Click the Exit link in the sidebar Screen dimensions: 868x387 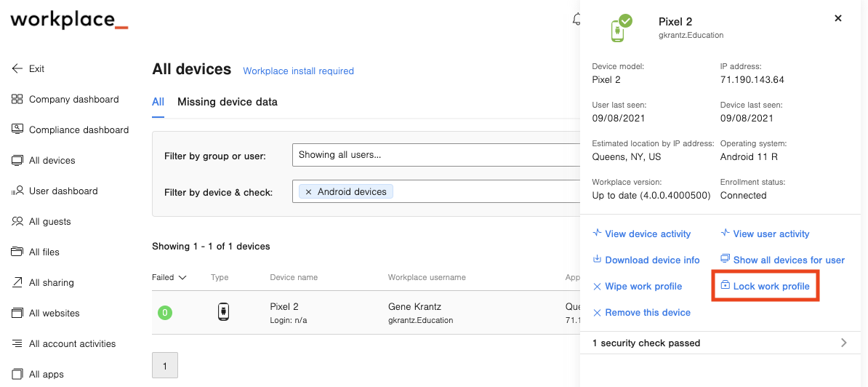coord(36,68)
